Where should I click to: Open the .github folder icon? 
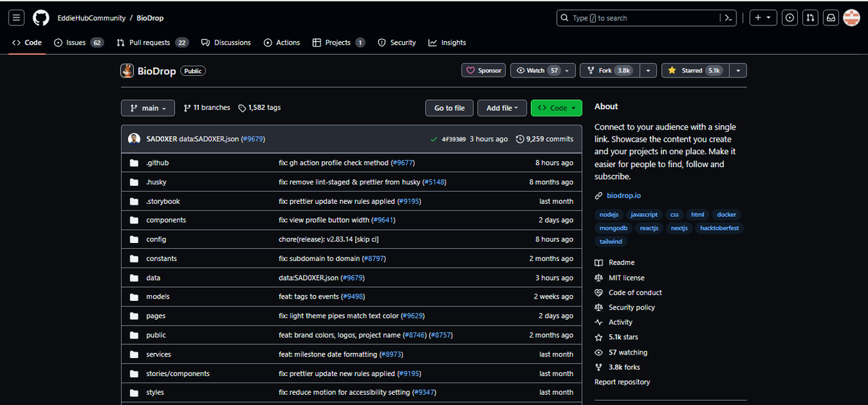(x=134, y=163)
